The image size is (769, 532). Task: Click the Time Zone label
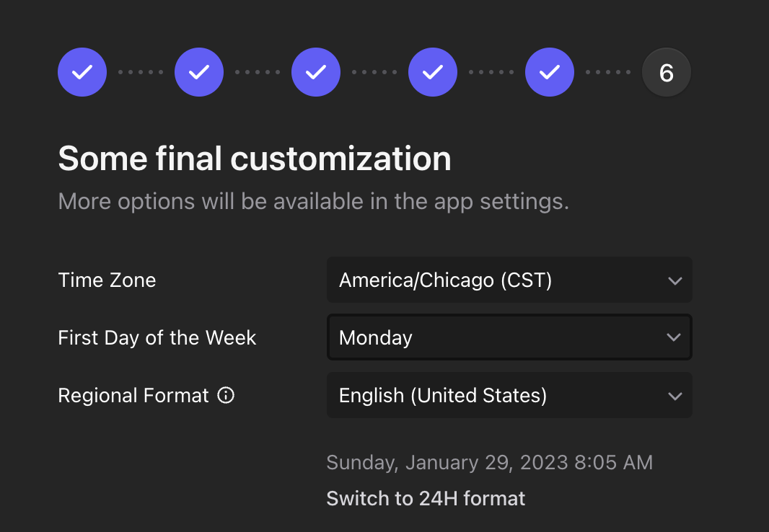[x=107, y=280]
